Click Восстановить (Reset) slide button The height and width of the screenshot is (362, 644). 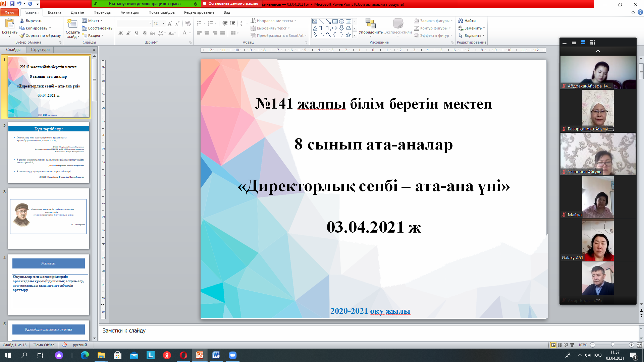click(100, 28)
